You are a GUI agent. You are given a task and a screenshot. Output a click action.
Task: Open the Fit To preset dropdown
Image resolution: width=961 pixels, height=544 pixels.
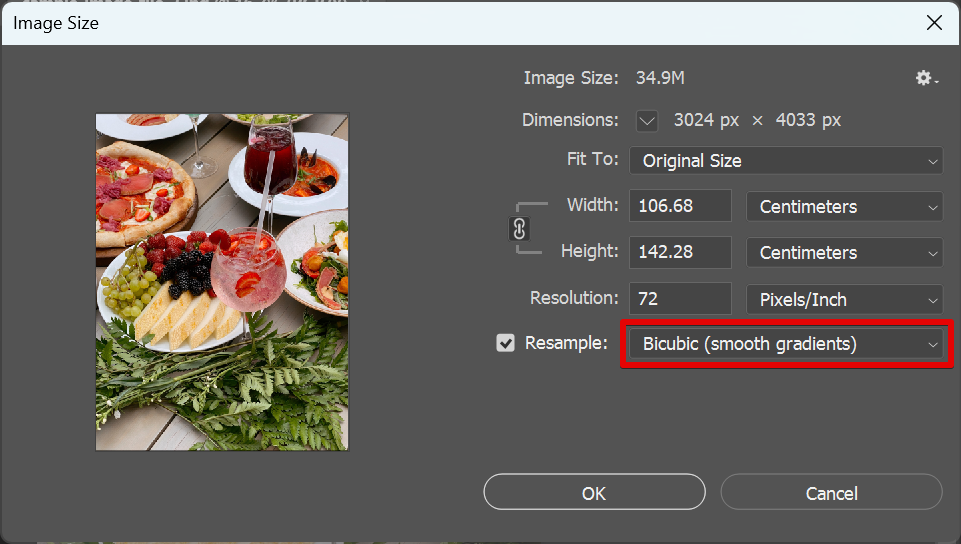click(786, 160)
